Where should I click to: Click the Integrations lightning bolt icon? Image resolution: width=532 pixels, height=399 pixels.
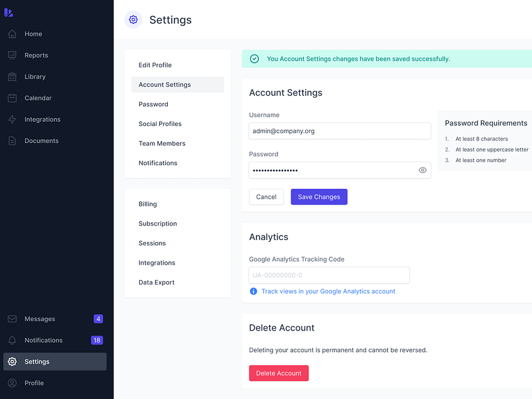pos(12,120)
